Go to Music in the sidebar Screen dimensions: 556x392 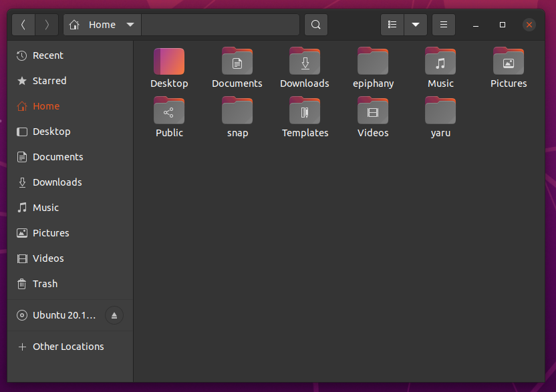[70, 208]
